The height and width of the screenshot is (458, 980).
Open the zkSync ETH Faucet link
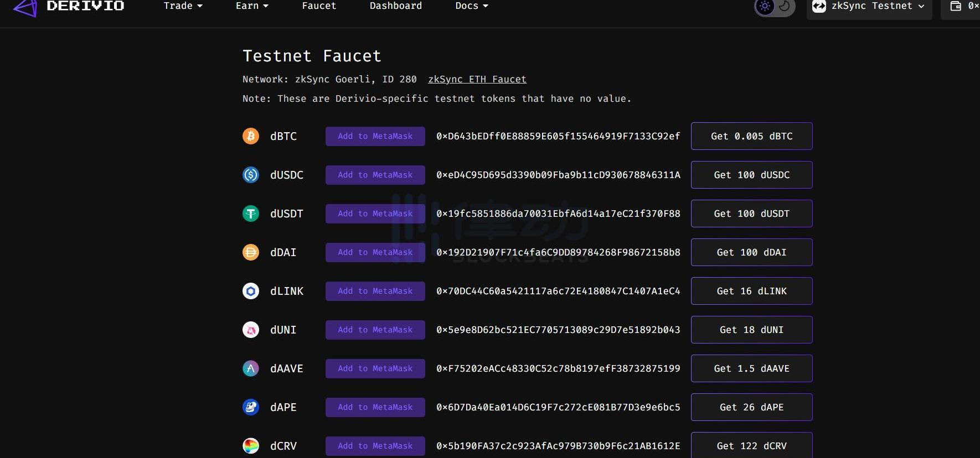(x=477, y=79)
